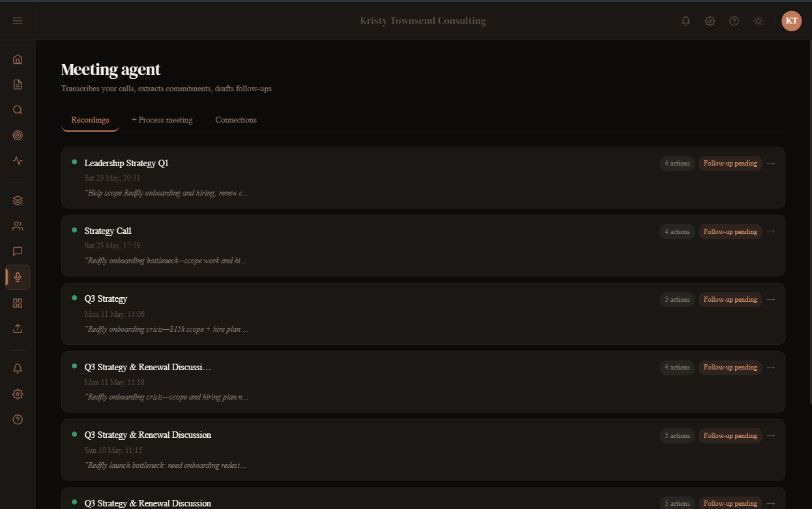812x509 pixels.
Task: Open settings gear in the top header
Action: click(710, 21)
